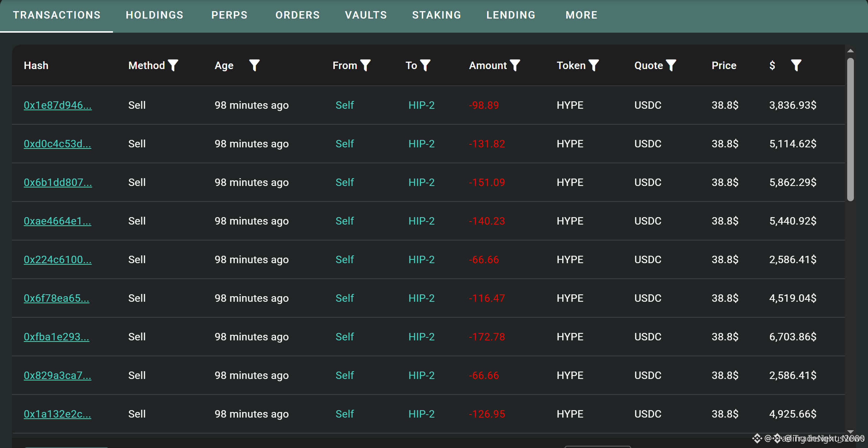Screen dimensions: 868x448
Task: Click the scroll up arrow of the table
Action: [x=850, y=51]
